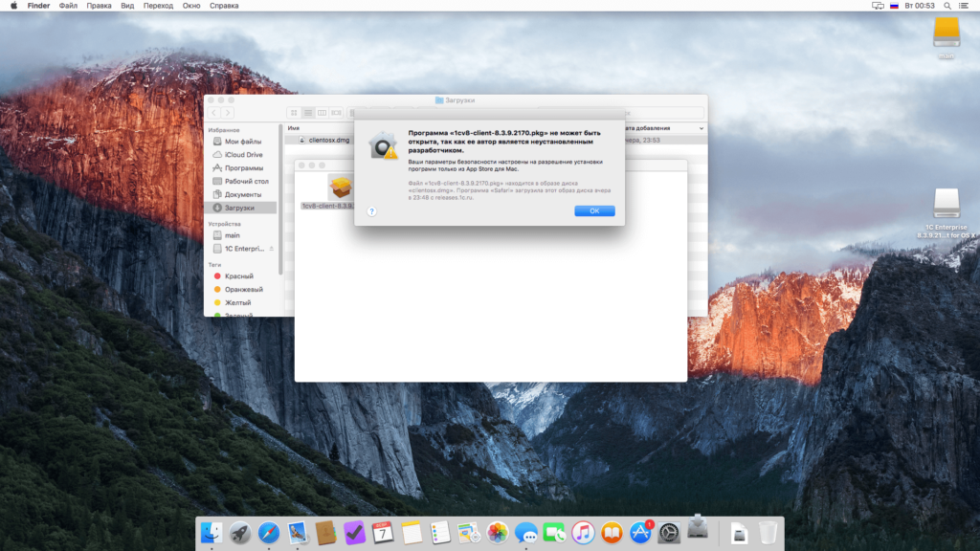
Task: Open the Переход menu
Action: click(x=158, y=6)
